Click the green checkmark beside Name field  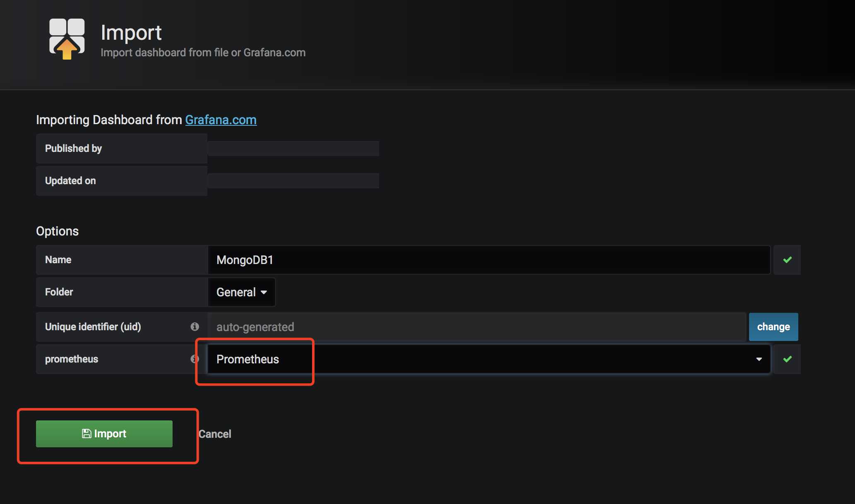pos(787,260)
